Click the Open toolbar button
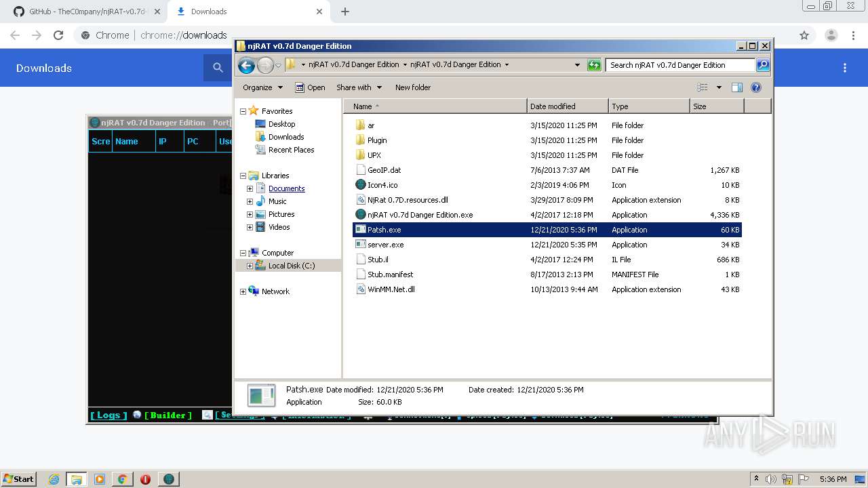This screenshot has width=868, height=488. (311, 87)
